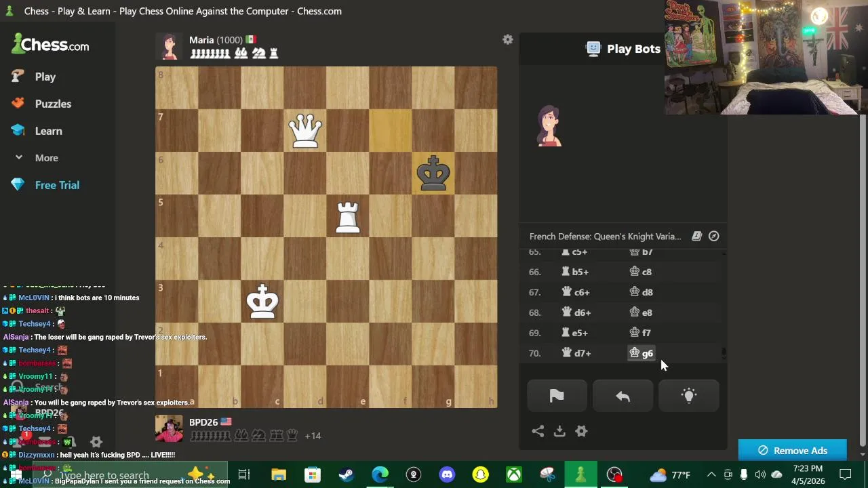Click the resign flag button
This screenshot has width=868, height=488.
coord(557,396)
